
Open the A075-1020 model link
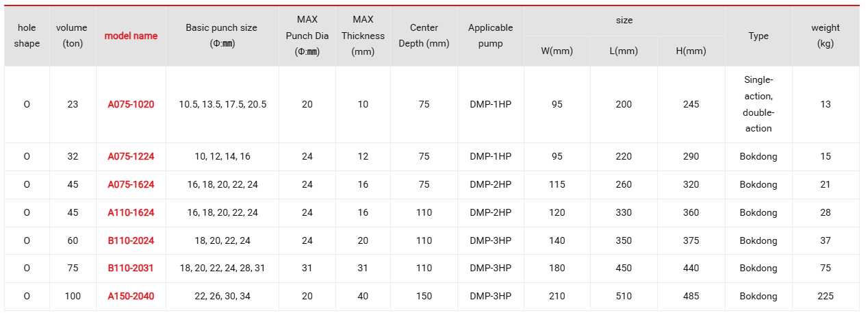click(131, 104)
